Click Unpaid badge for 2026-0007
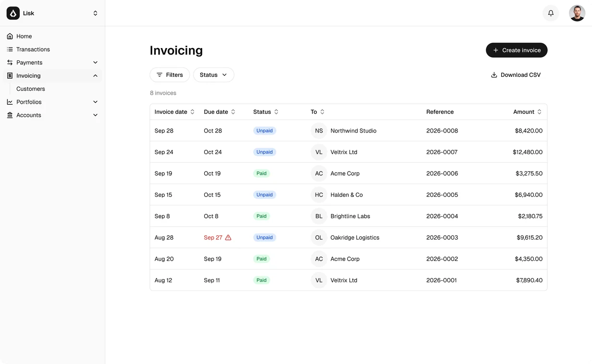This screenshot has width=592, height=364. (265, 152)
